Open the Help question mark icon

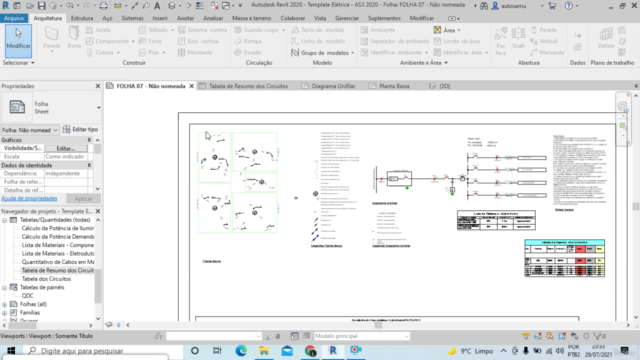point(569,6)
